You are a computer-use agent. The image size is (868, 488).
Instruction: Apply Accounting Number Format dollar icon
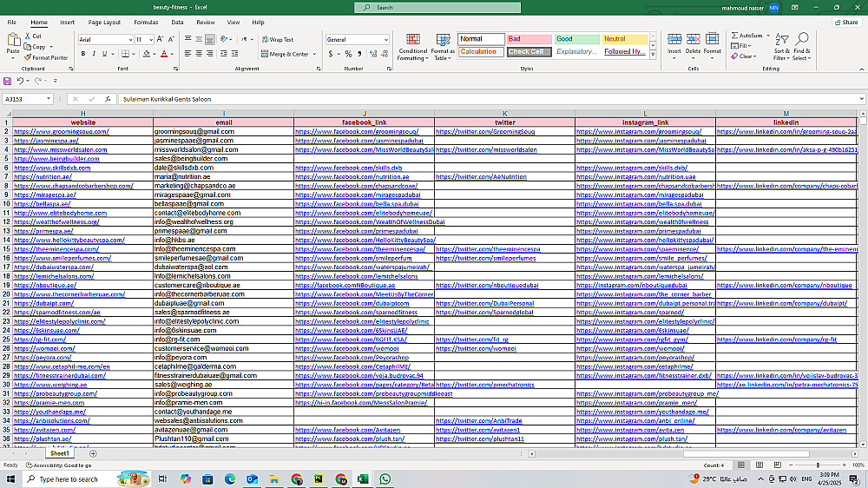[331, 54]
